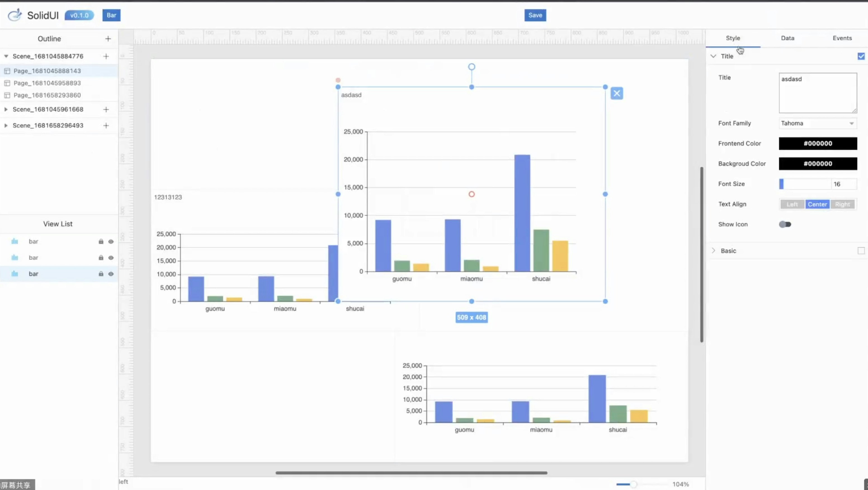Add page to Scene_1681045884776 with plus icon
The height and width of the screenshot is (490, 868).
[106, 56]
